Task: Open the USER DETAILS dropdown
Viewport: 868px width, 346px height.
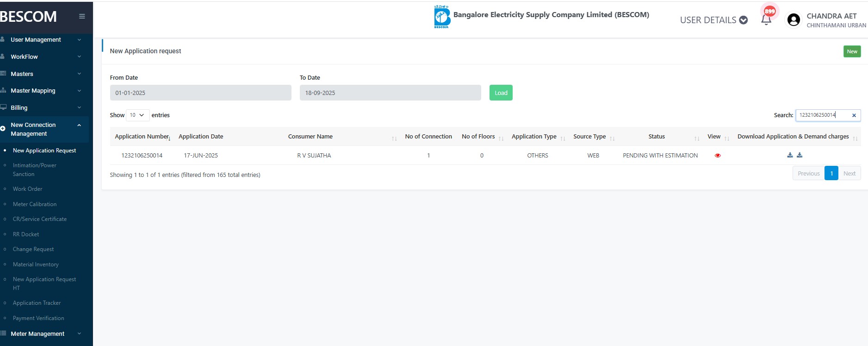Action: (x=713, y=20)
